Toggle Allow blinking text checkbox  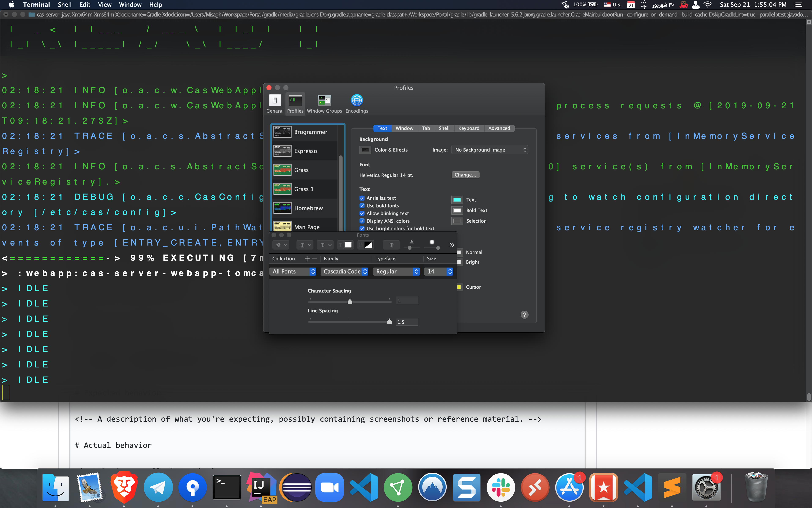pyautogui.click(x=362, y=213)
